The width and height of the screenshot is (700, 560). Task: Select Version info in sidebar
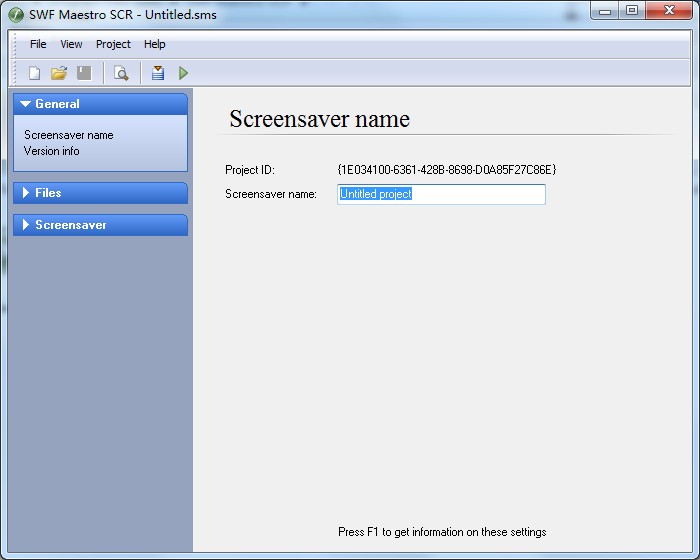point(52,151)
